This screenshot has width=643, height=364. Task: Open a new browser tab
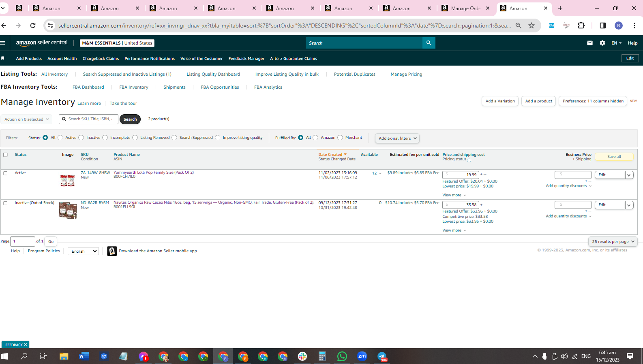560,8
